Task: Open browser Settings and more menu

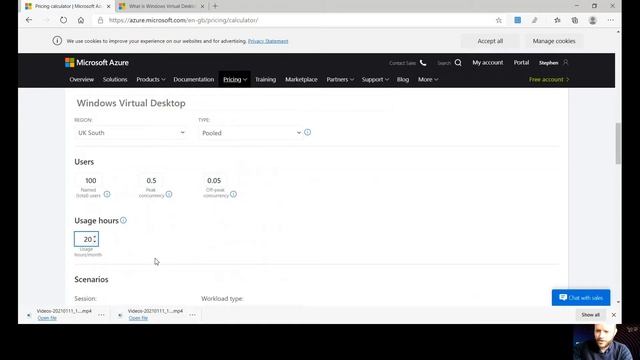Action: pos(611,20)
